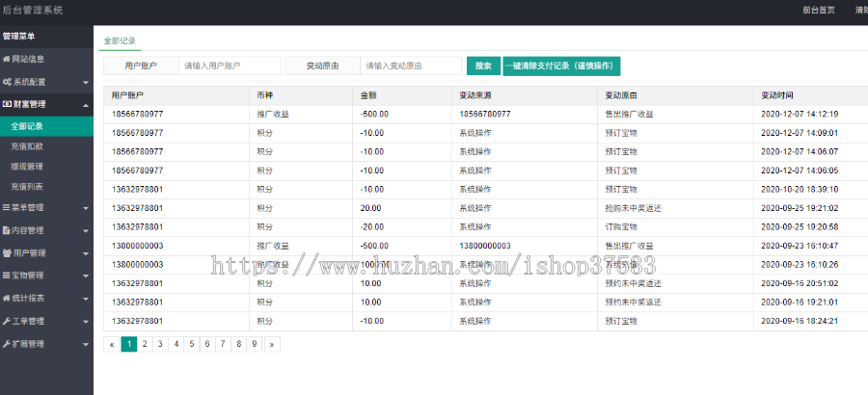
Task: Click the wrench icon beside 工单管理
Action: point(6,321)
